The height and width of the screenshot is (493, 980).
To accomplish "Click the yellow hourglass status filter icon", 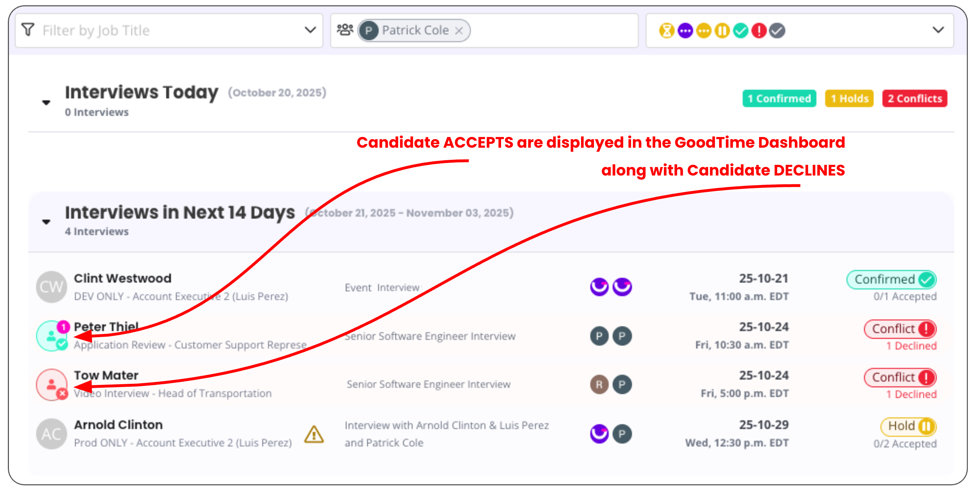I will click(x=666, y=30).
